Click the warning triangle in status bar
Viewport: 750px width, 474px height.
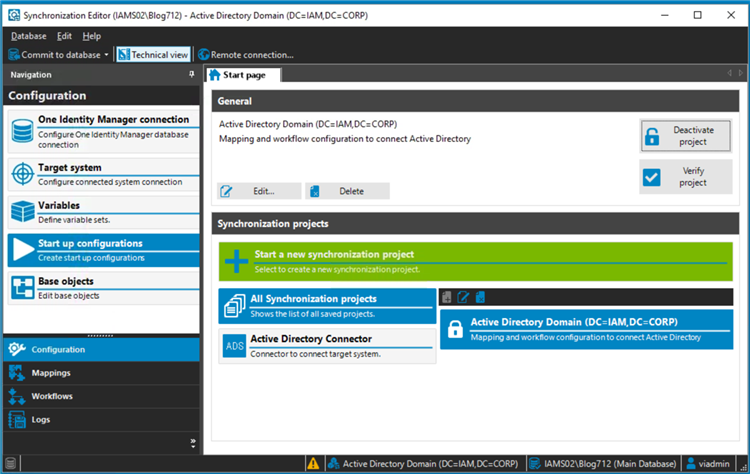313,463
